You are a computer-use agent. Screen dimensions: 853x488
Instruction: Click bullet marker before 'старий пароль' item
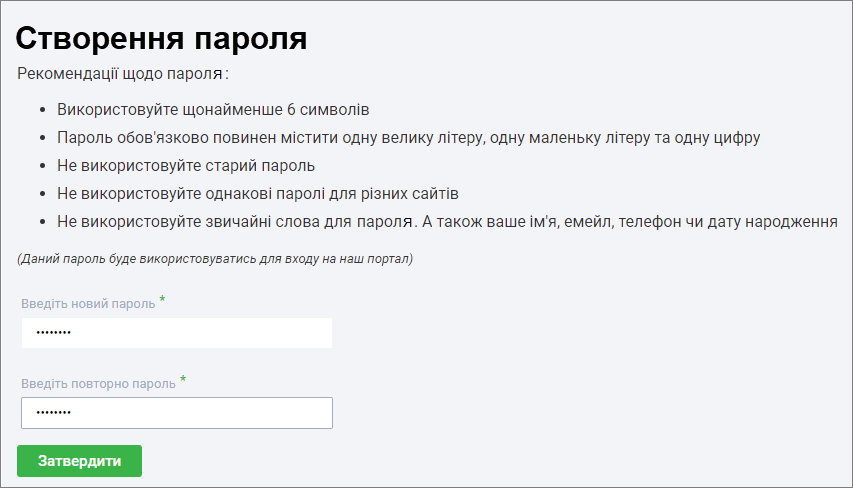pos(43,166)
